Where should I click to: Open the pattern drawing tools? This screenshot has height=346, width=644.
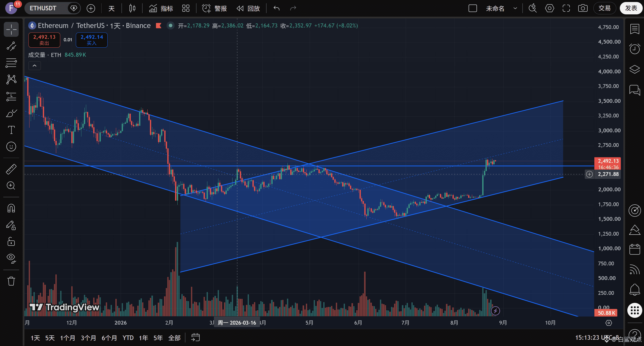[x=11, y=80]
